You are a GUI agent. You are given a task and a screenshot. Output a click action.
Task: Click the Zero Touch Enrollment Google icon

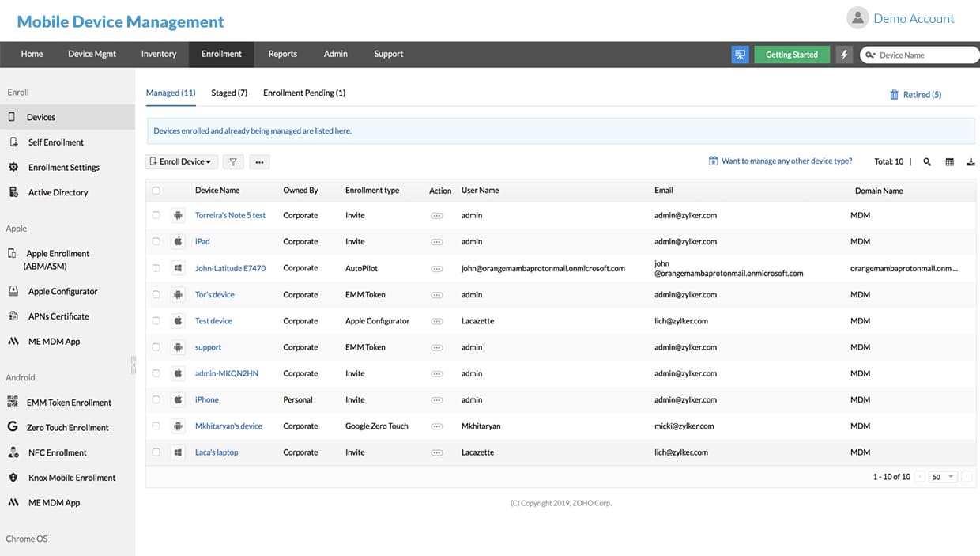pos(13,427)
